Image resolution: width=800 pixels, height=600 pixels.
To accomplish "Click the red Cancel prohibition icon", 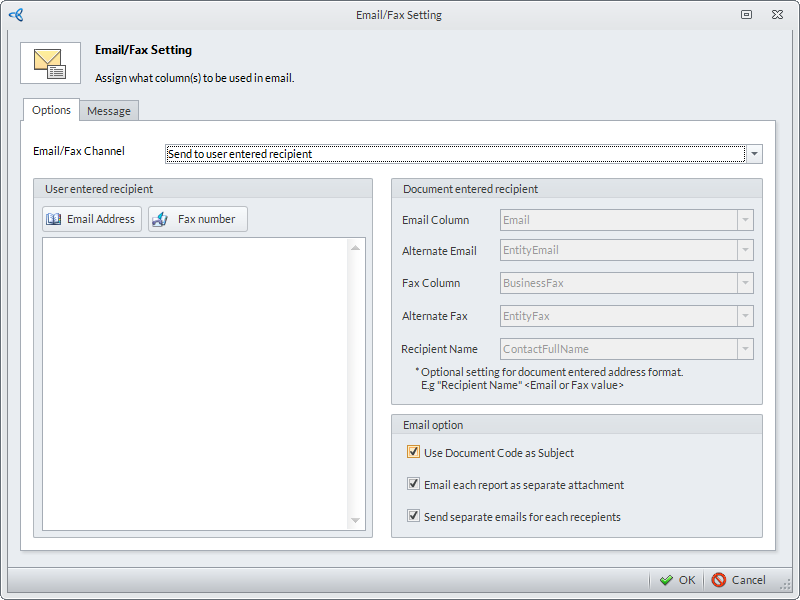I will (719, 580).
